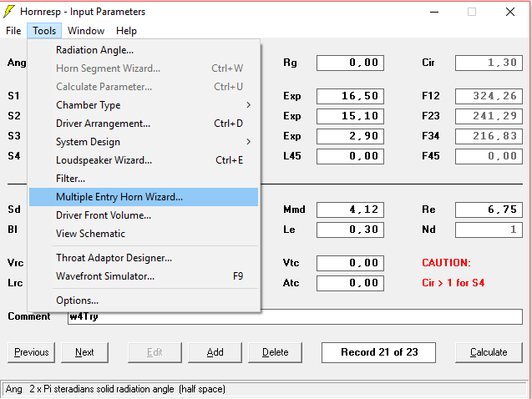Launch Wavefront Simulator... entry
The image size is (532, 399).
[144, 276]
